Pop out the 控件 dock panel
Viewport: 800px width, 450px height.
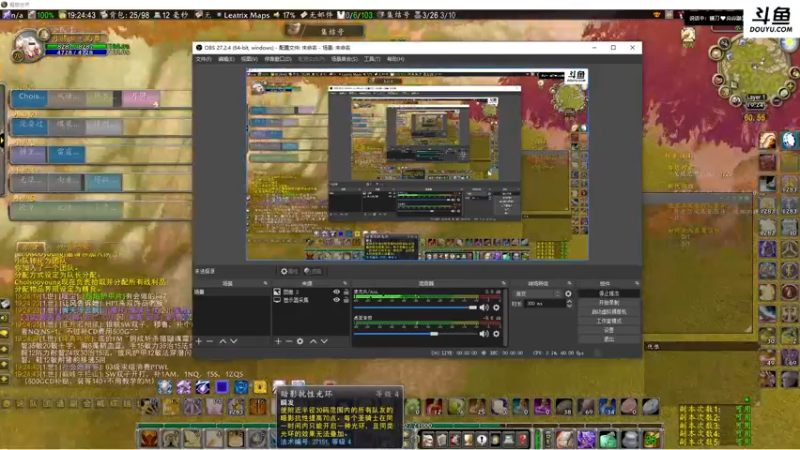click(x=637, y=283)
